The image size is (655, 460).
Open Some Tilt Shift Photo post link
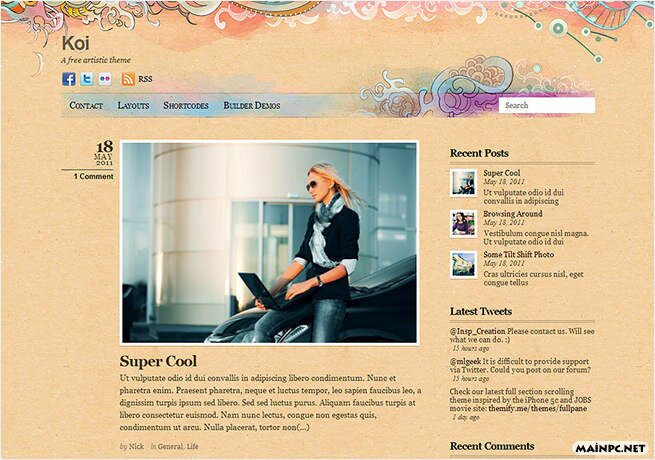[x=519, y=254]
